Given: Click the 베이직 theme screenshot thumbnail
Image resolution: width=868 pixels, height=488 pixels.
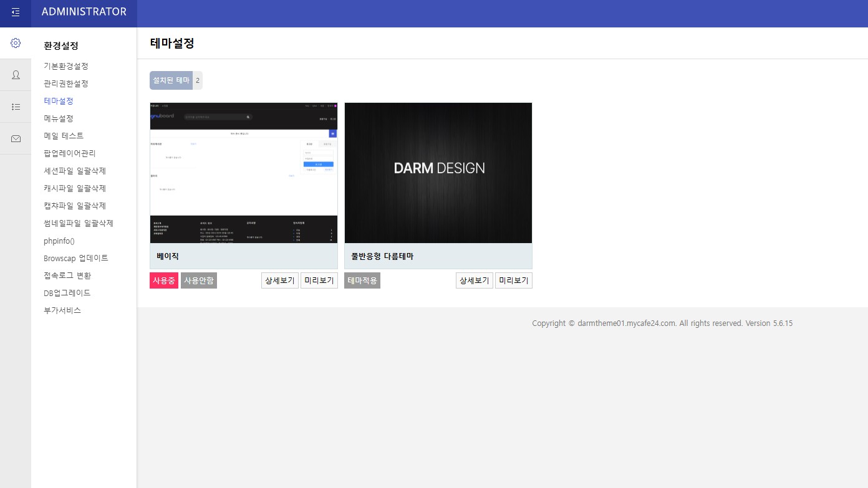Looking at the screenshot, I should coord(244,173).
